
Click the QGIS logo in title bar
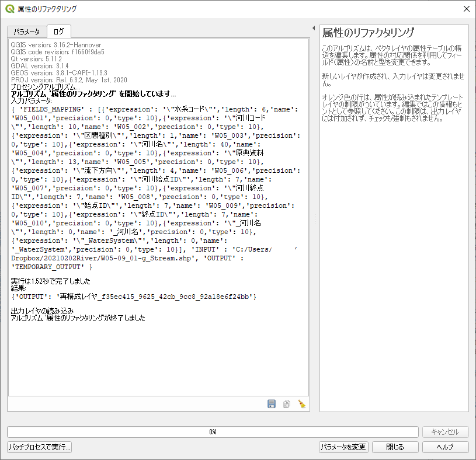[x=10, y=9]
